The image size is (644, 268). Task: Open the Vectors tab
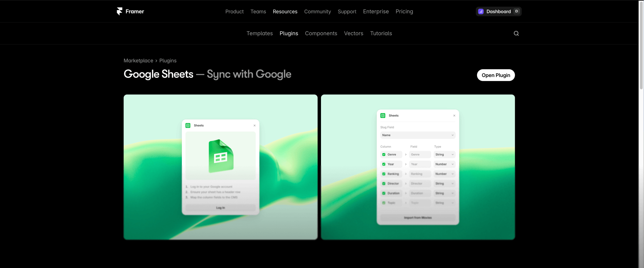[354, 33]
